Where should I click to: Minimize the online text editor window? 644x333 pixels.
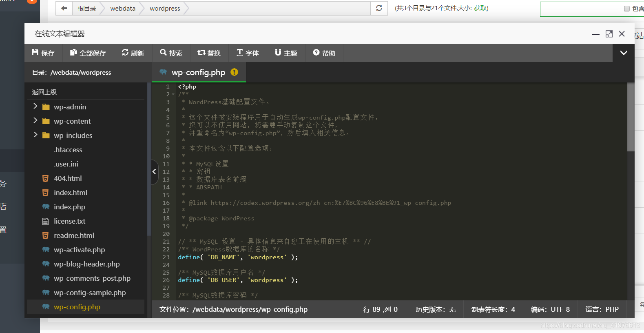point(596,34)
